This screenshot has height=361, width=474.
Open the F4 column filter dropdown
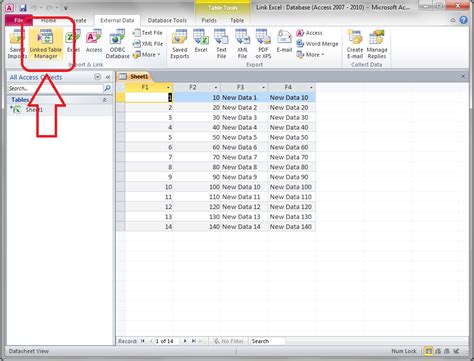(311, 87)
